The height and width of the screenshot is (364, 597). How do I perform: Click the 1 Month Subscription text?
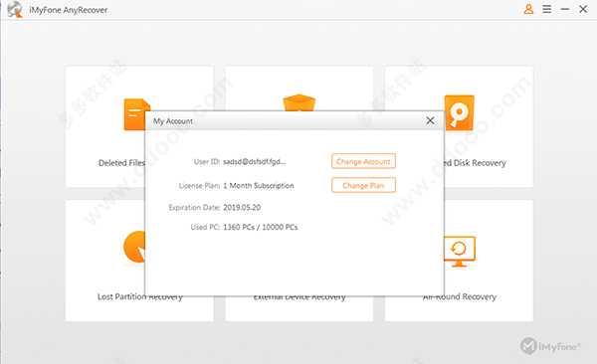(x=259, y=185)
